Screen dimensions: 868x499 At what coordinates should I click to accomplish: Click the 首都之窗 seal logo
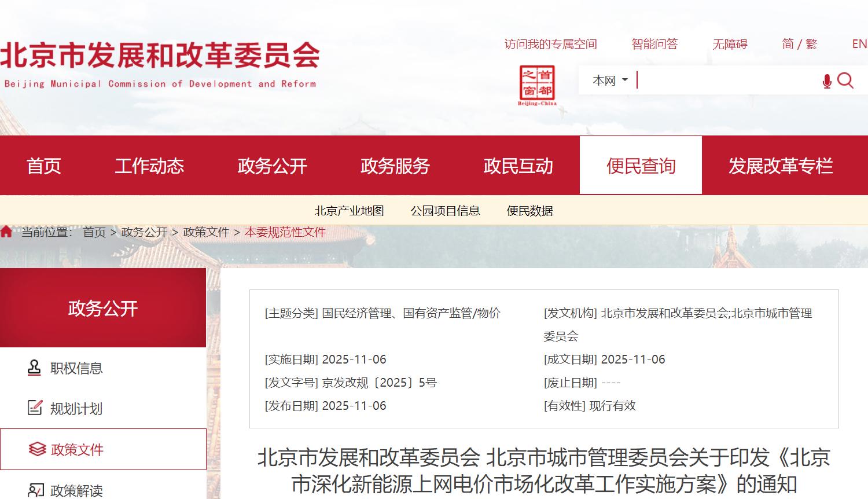pos(536,85)
